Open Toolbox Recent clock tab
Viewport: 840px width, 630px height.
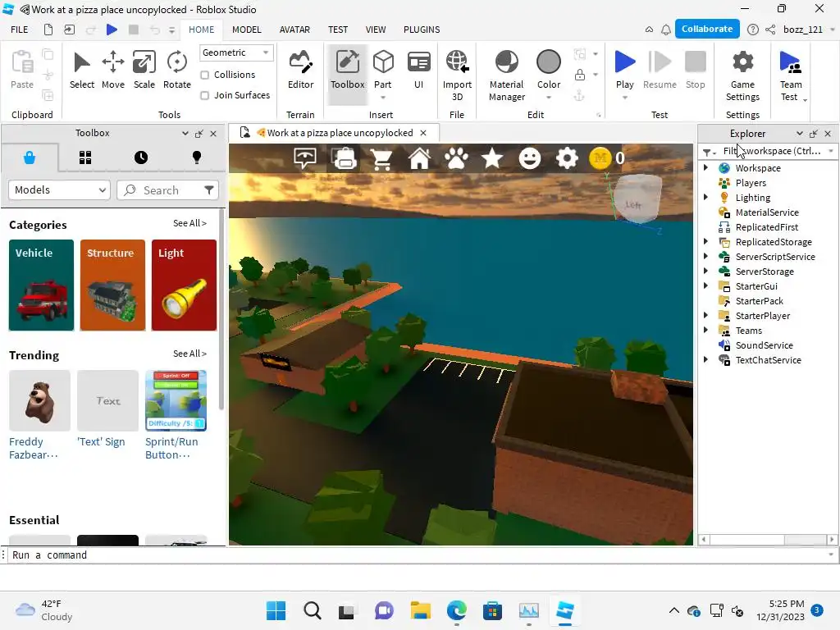(141, 157)
